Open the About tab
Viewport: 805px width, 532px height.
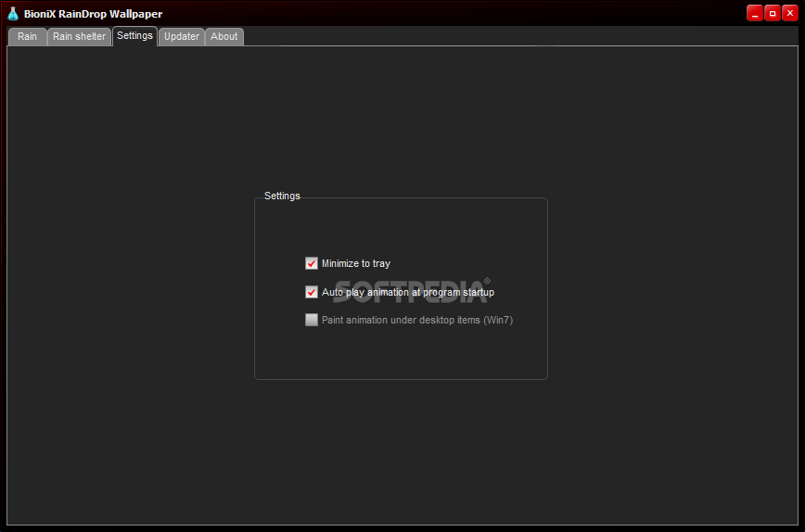(224, 36)
